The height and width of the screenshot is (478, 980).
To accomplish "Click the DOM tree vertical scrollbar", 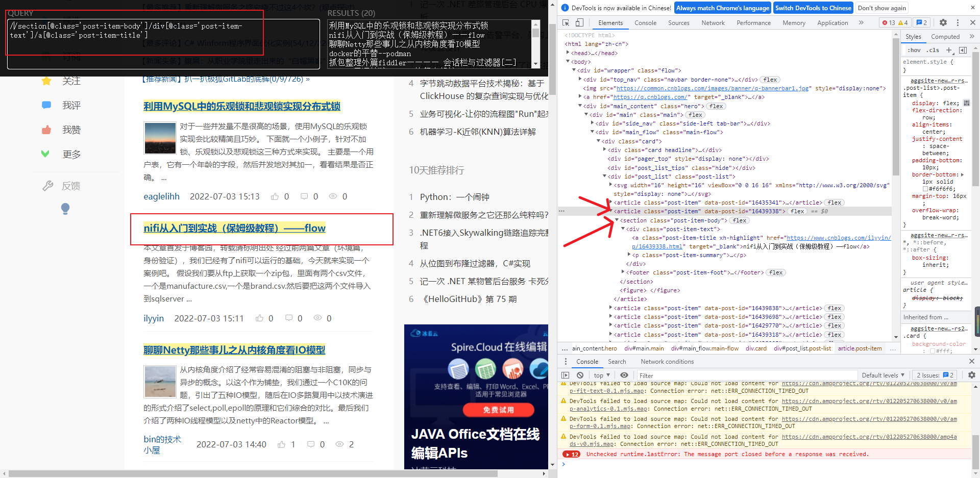I will pos(896,185).
